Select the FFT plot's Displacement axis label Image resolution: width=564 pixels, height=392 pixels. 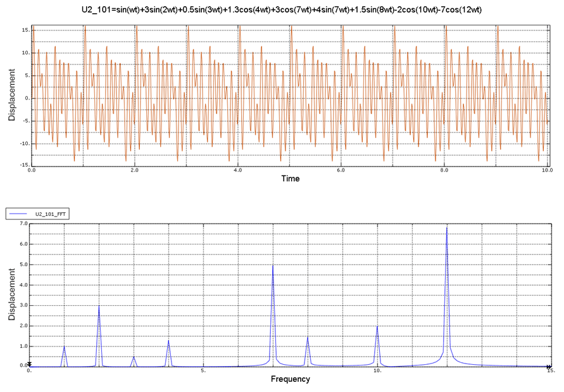[x=12, y=294]
